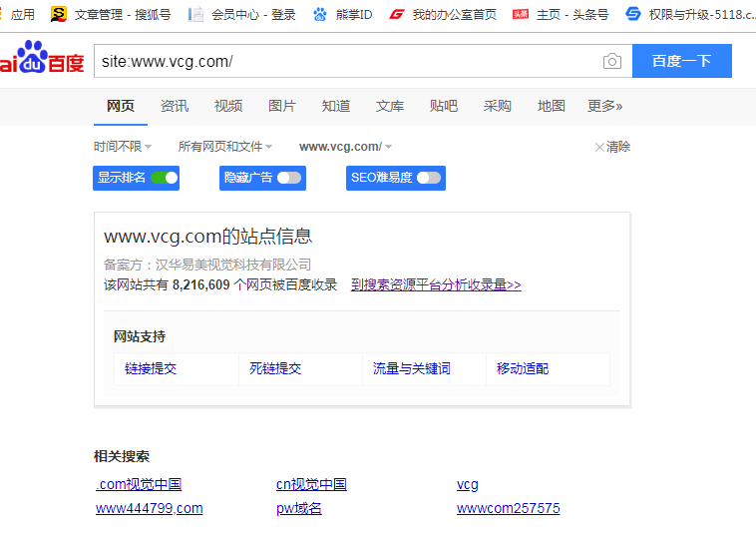Image resolution: width=756 pixels, height=543 pixels.
Task: Open the 时间不限 filter dropdown
Action: tap(123, 147)
